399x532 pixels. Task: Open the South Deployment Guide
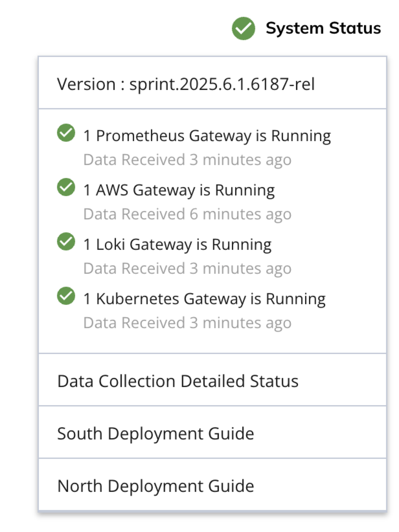(x=212, y=433)
